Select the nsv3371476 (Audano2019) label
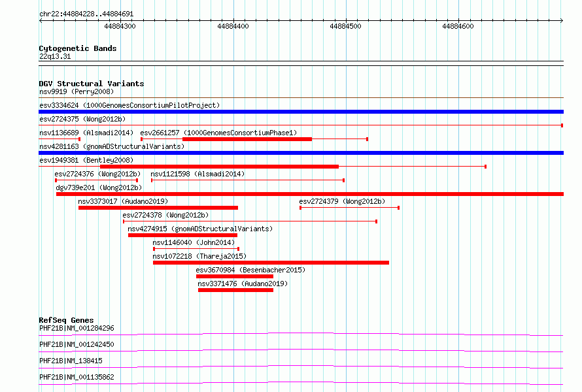The height and width of the screenshot is (392, 582). coord(243,284)
